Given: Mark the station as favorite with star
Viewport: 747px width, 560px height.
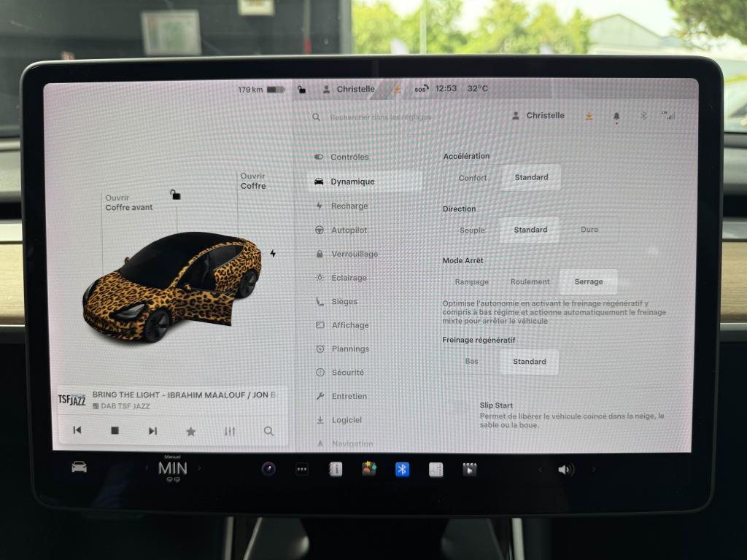Looking at the screenshot, I should tap(191, 431).
